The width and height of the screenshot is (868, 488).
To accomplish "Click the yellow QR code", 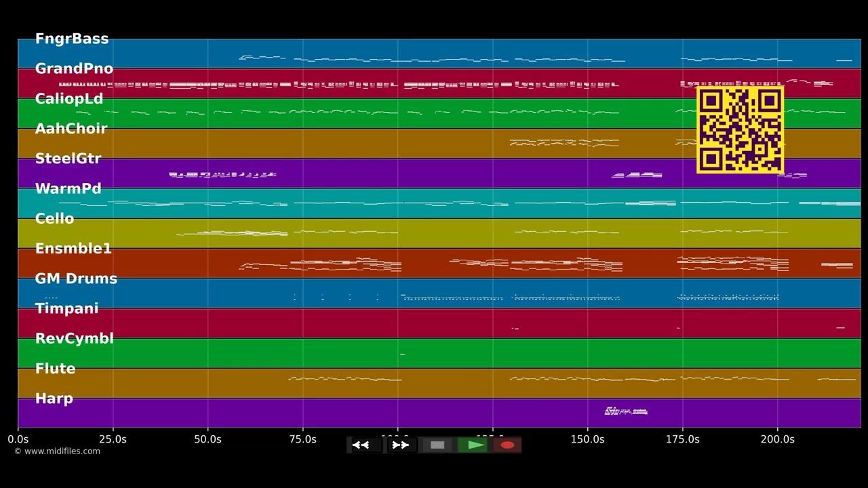I will (x=740, y=129).
